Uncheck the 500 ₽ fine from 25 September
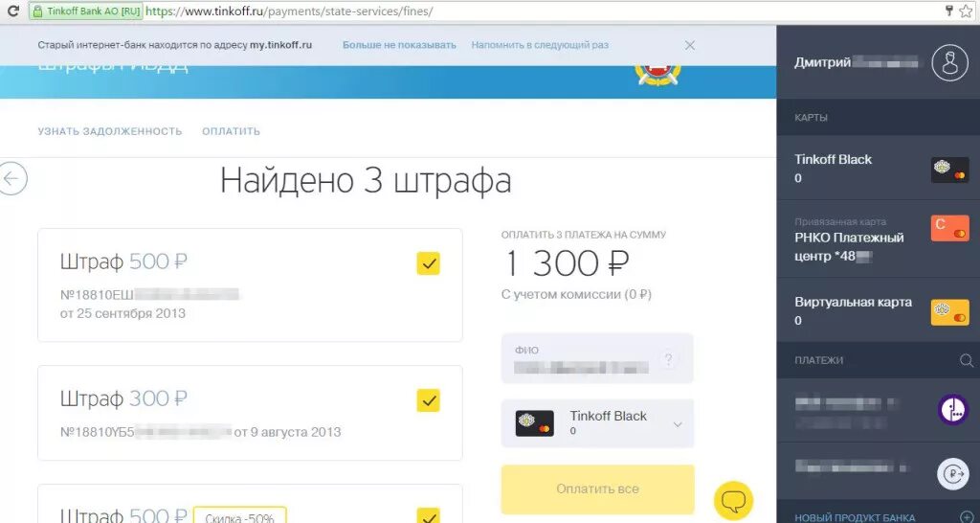The image size is (980, 523). tap(428, 263)
